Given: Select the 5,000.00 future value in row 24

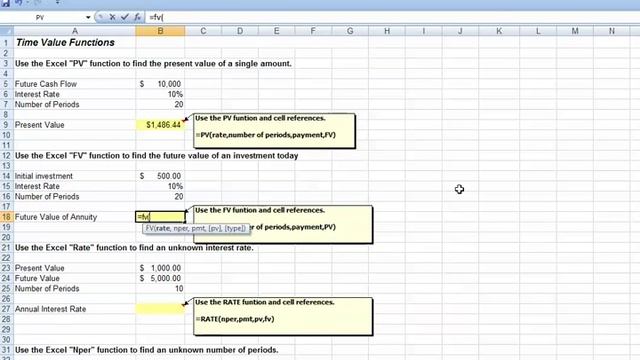Looking at the screenshot, I should click(160, 278).
